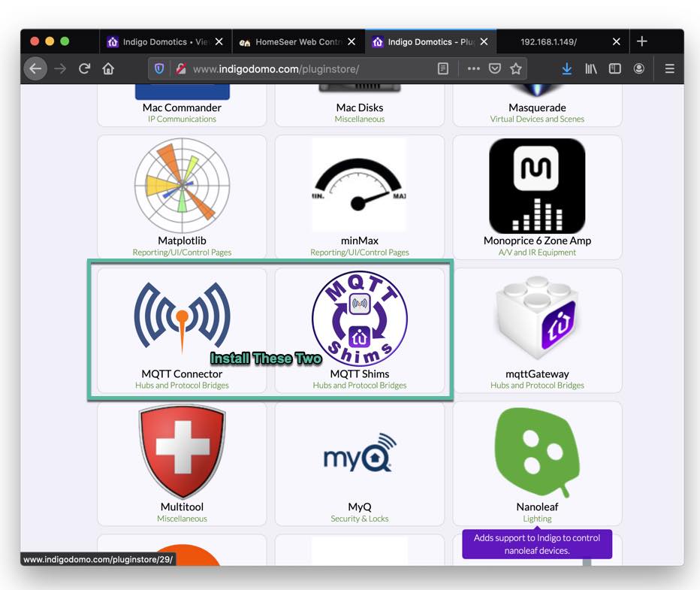700x590 pixels.
Task: Click IP Communications category under Mac Commander
Action: (x=183, y=120)
